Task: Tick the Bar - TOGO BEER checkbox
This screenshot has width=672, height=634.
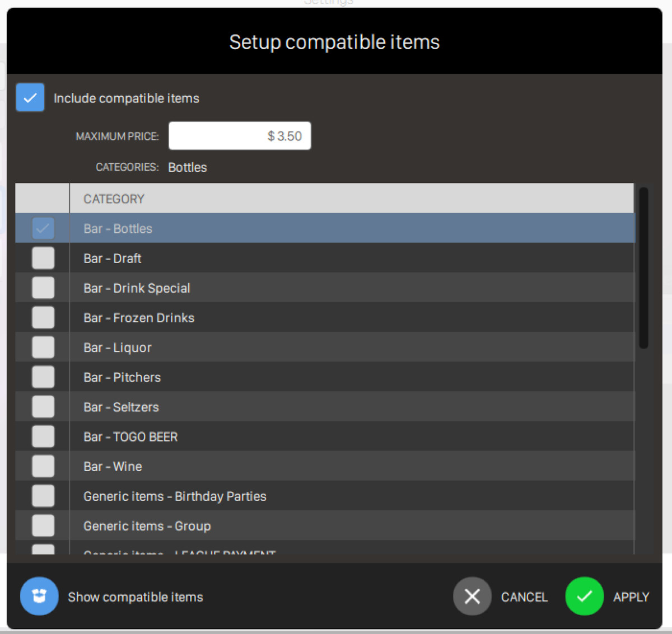Action: pyautogui.click(x=43, y=436)
